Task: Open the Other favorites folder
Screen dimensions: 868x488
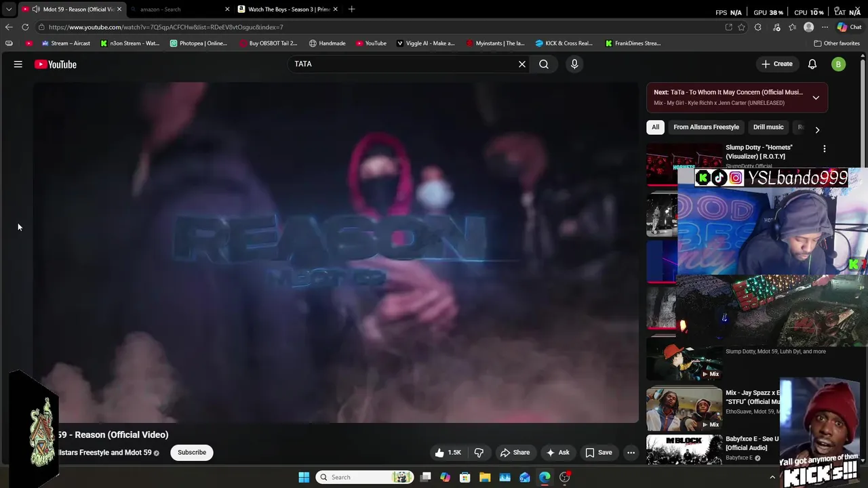Action: [837, 43]
